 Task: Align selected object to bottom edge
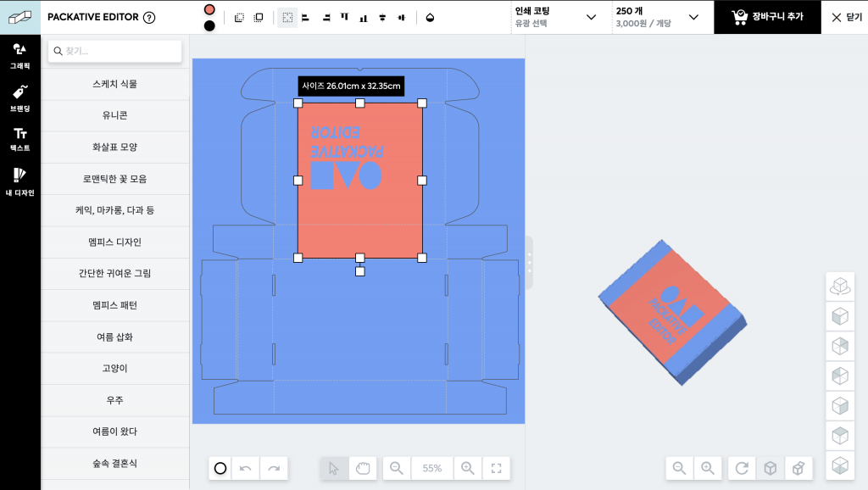[x=364, y=18]
